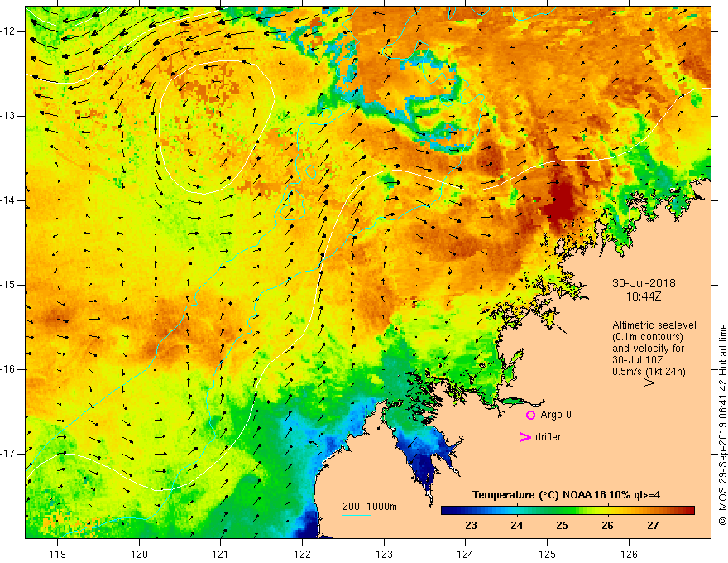Click the longitude label 119

click(x=58, y=554)
